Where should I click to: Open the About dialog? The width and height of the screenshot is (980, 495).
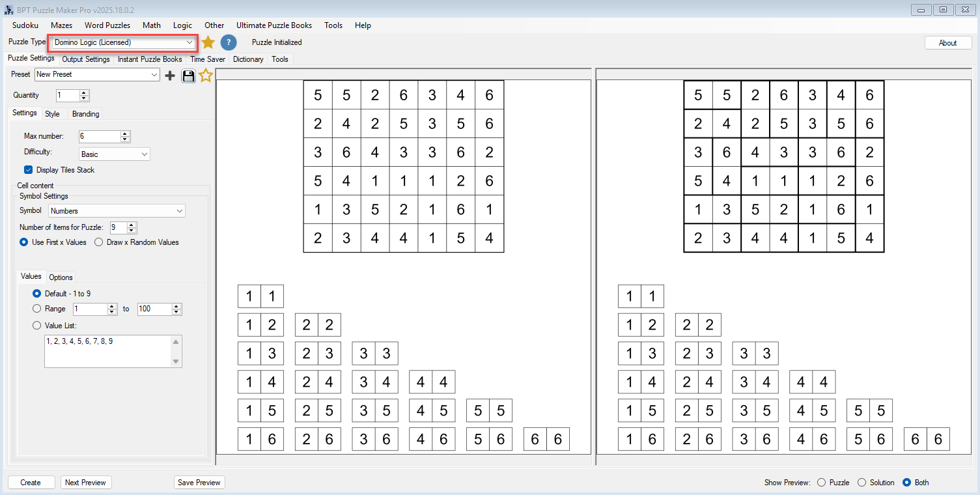(947, 42)
